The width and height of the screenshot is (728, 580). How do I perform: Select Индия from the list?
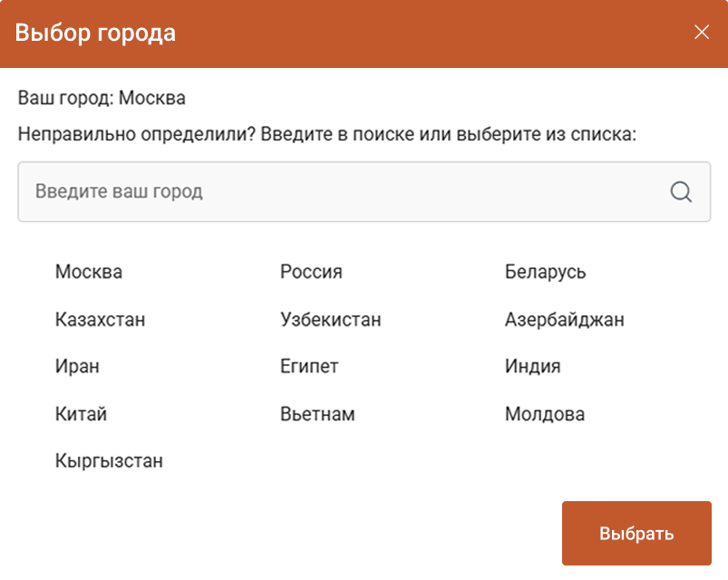click(x=531, y=366)
